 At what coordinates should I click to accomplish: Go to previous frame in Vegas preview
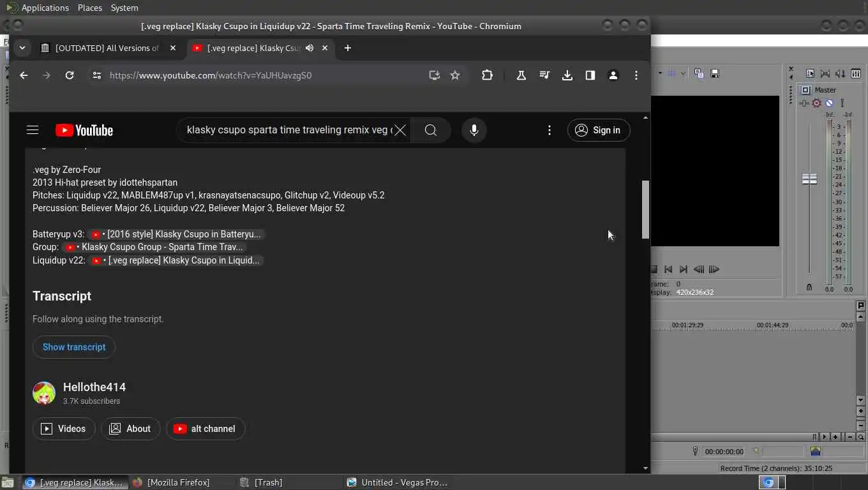point(699,269)
